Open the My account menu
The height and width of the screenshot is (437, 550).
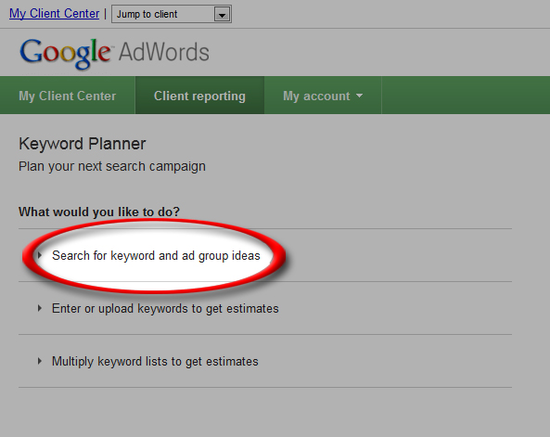(323, 95)
